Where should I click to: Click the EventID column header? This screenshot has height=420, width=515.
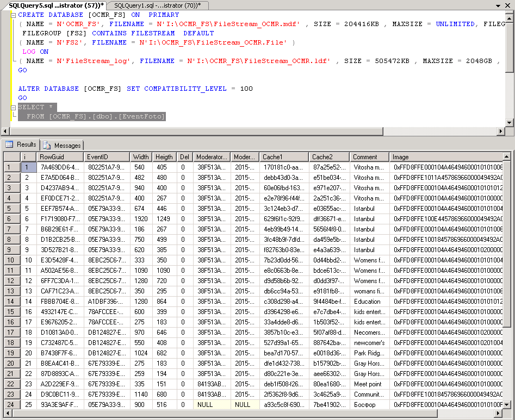107,157
